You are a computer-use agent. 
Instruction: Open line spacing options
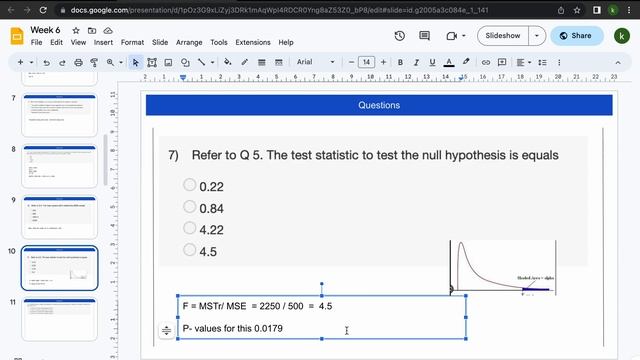[542, 62]
